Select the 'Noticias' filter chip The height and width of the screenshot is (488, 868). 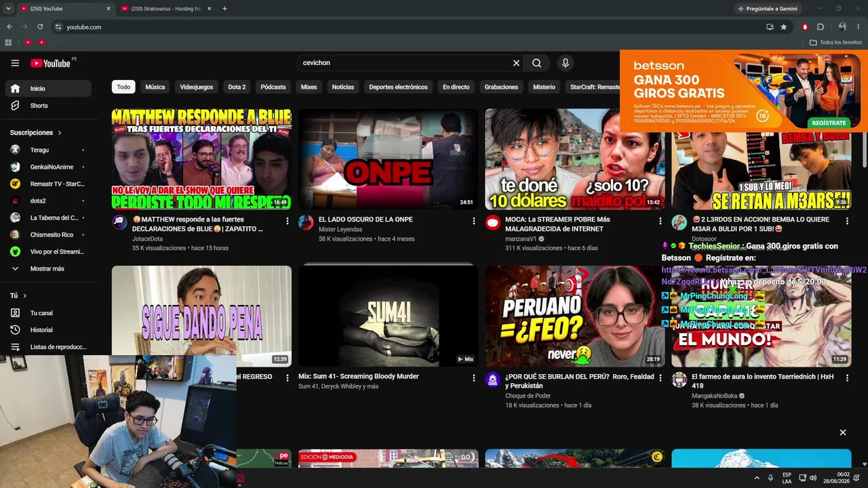pos(343,87)
